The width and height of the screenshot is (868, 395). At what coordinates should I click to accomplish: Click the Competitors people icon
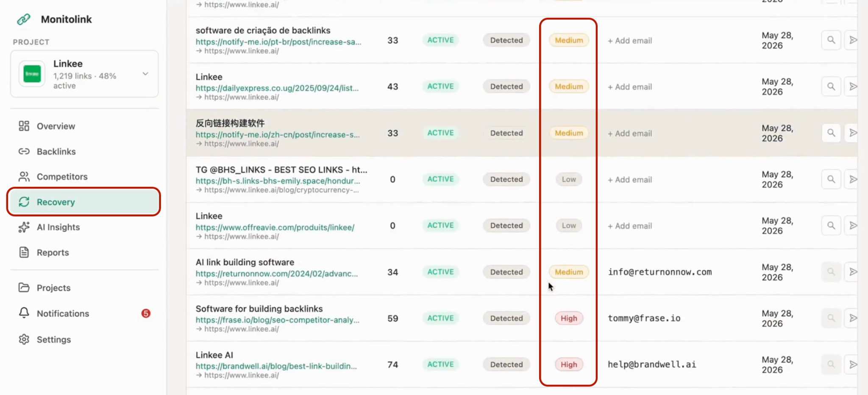coord(24,176)
